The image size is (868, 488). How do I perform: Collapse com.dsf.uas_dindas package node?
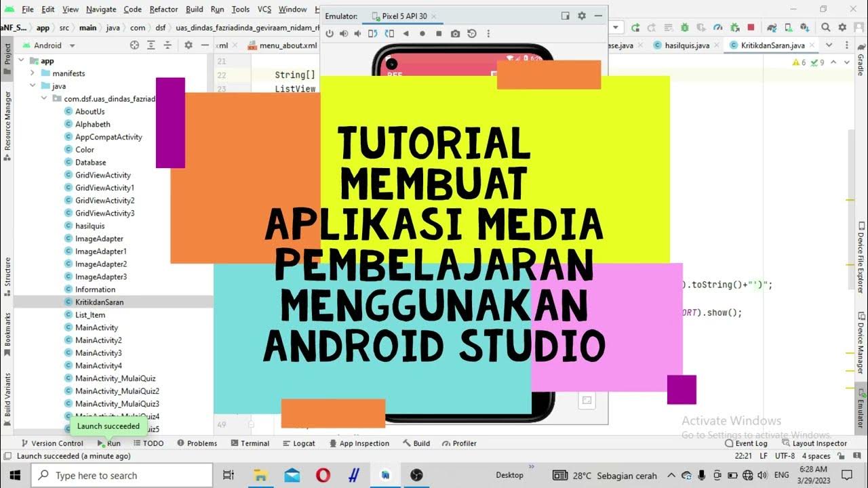tap(44, 98)
